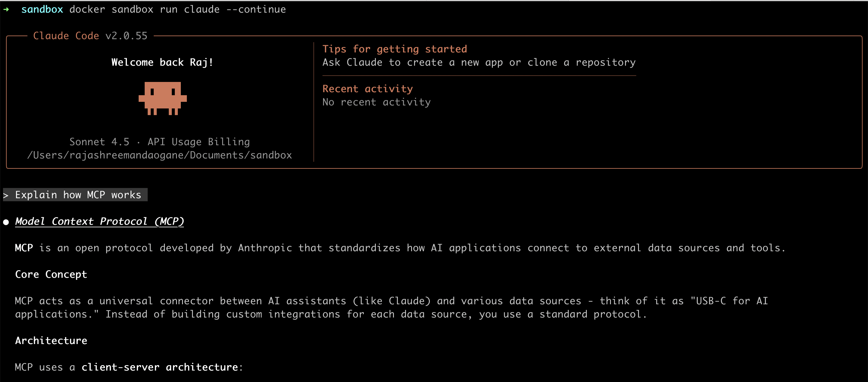Click the bold "client-server architecture" text
This screenshot has height=382, width=868.
pyautogui.click(x=160, y=367)
